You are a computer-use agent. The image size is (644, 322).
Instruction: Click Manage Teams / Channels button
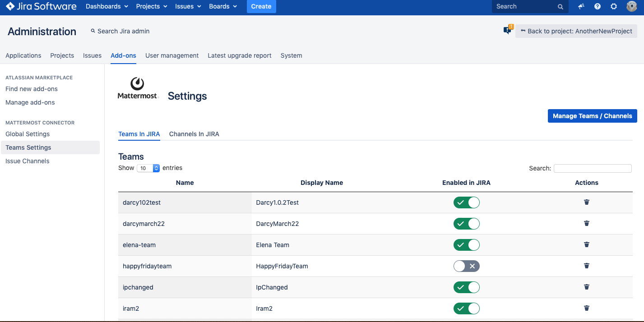pos(592,116)
